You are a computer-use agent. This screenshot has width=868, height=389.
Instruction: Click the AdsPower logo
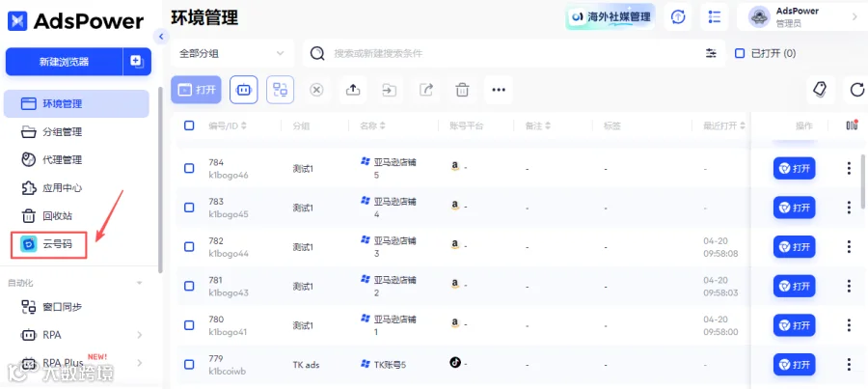[x=75, y=21]
